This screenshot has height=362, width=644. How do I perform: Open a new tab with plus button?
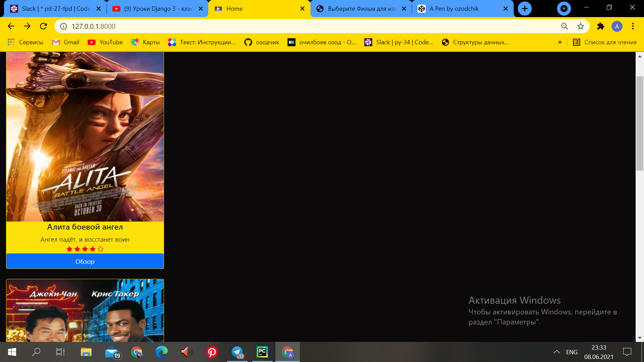point(525,9)
